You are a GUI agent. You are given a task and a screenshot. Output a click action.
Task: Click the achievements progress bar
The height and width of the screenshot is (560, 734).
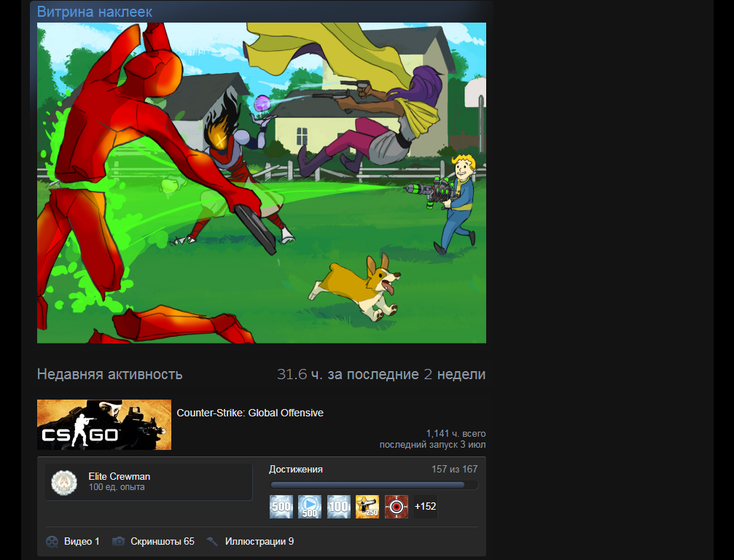(374, 485)
